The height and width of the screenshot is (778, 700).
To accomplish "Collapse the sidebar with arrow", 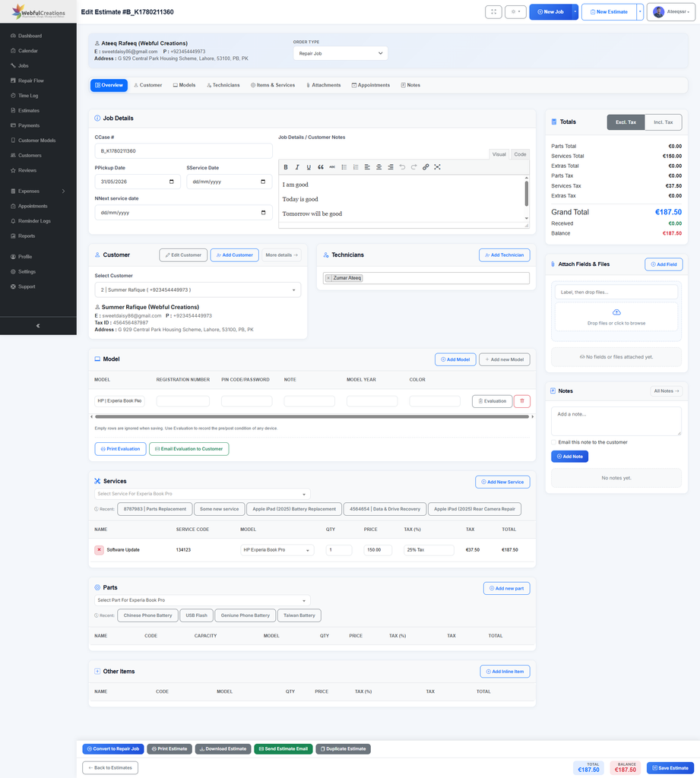I will click(x=38, y=326).
